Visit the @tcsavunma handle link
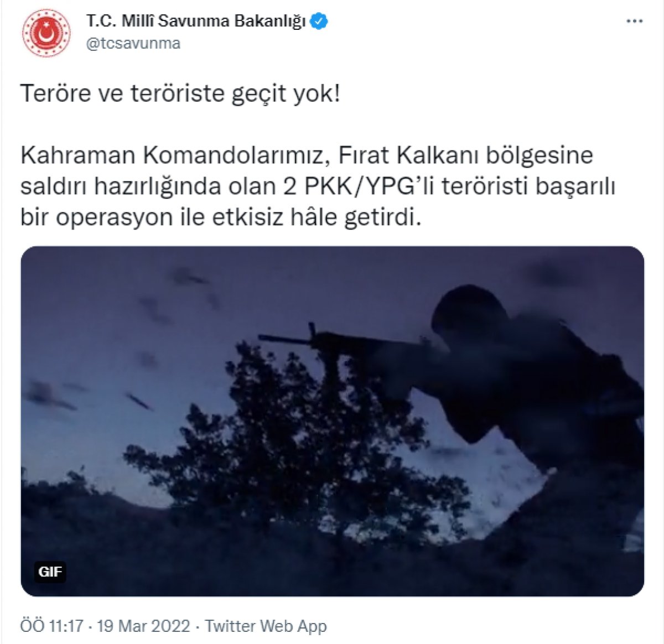The image size is (664, 644). [x=133, y=44]
